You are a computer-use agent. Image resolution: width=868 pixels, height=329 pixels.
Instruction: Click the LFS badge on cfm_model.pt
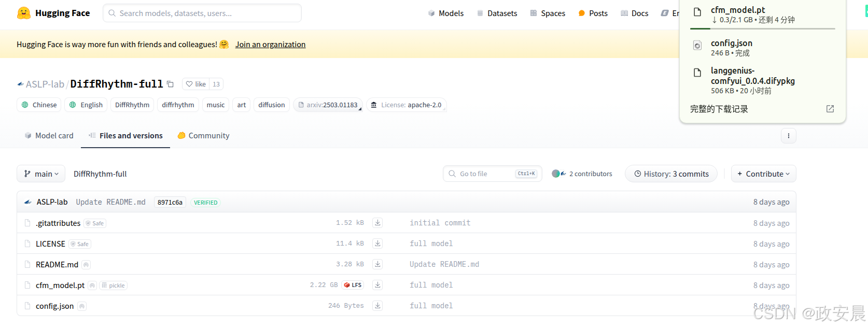353,285
